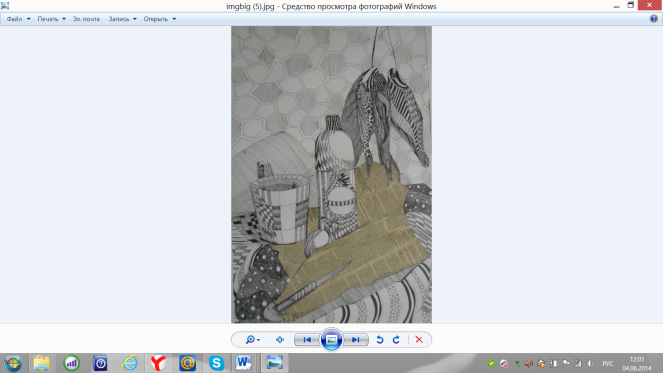The image size is (663, 373).
Task: Open the help question mark icon
Action: coord(654,19)
